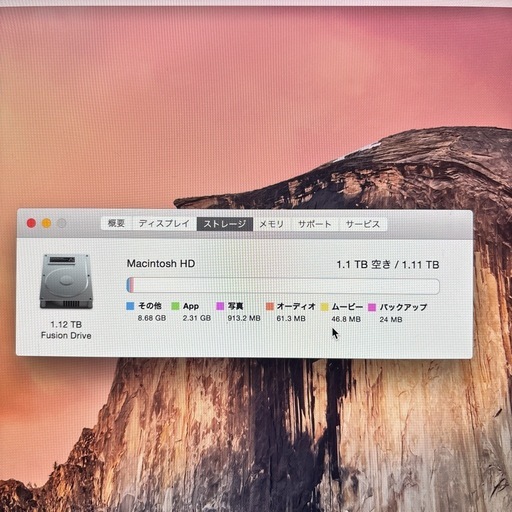Image resolution: width=512 pixels, height=512 pixels.
Task: Click the gray disabled zoom button
Action: coord(61,223)
